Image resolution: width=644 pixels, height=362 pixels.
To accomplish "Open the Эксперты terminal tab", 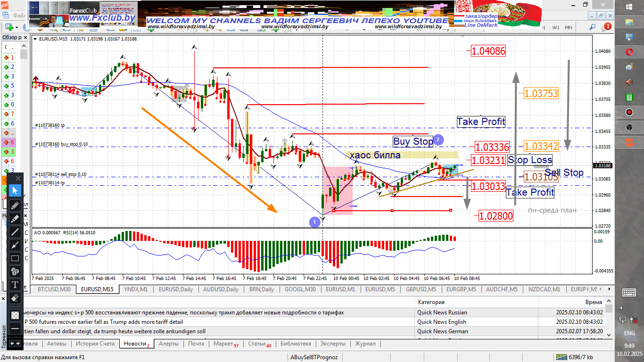I will (x=333, y=344).
